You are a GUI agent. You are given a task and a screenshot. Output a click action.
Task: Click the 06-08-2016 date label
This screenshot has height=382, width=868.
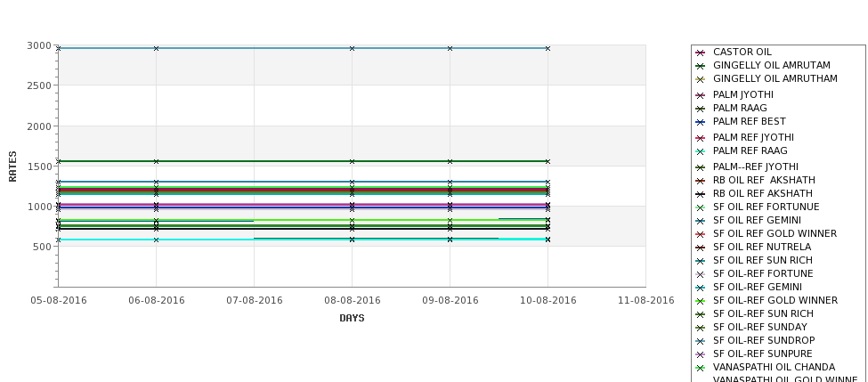[x=157, y=301]
